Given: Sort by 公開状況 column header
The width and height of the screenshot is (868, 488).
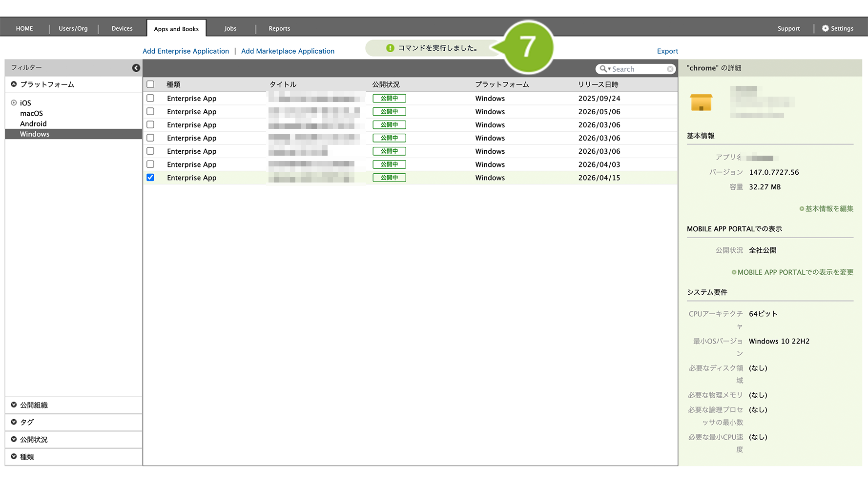Looking at the screenshot, I should (x=386, y=84).
